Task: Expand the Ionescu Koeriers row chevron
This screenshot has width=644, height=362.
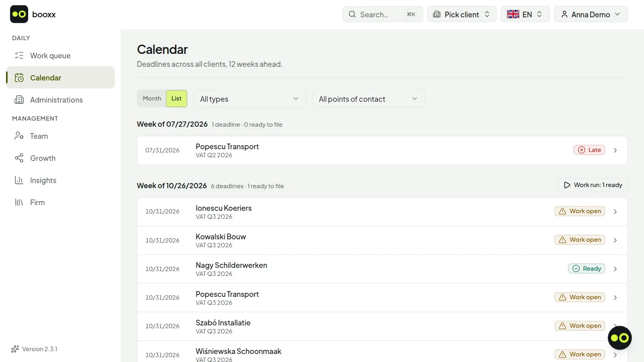Action: pos(615,212)
